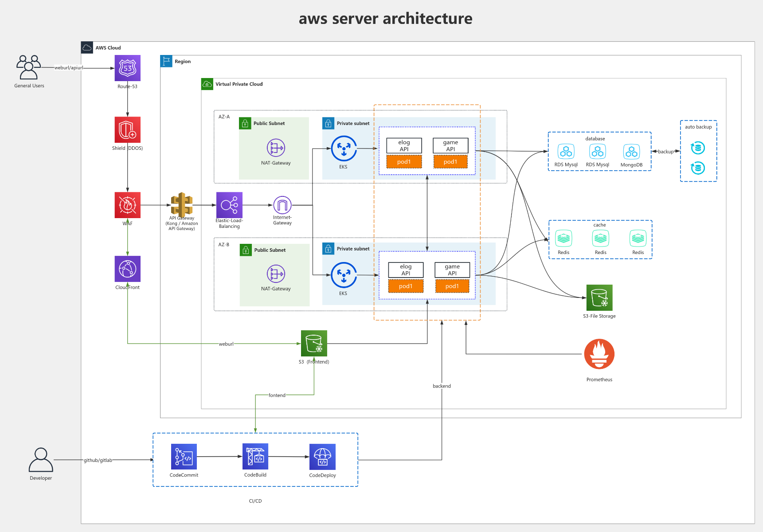
Task: Select the WAF icon
Action: click(x=127, y=205)
